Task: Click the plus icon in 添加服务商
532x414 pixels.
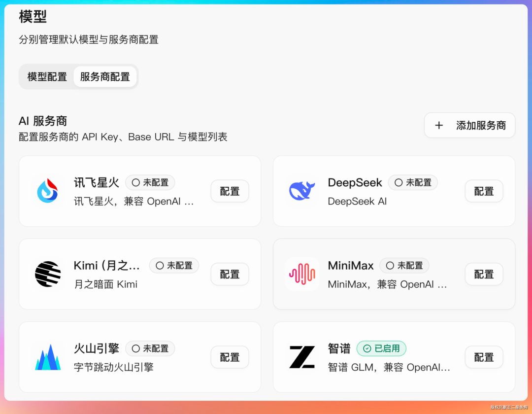Action: pyautogui.click(x=439, y=125)
